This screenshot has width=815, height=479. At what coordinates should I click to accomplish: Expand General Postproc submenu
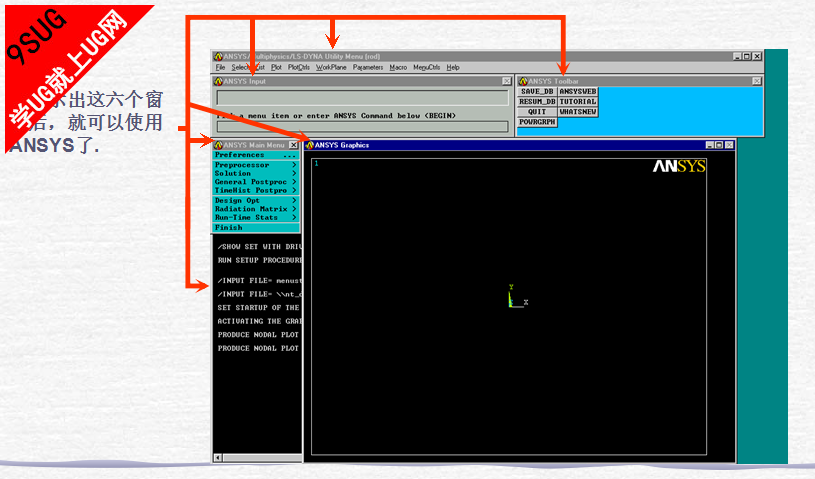pos(256,182)
